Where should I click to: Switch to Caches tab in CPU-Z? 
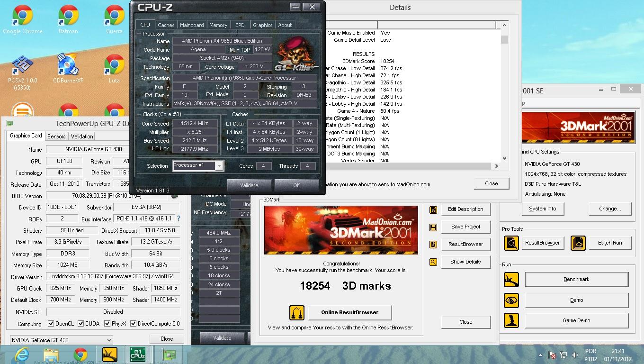[166, 25]
